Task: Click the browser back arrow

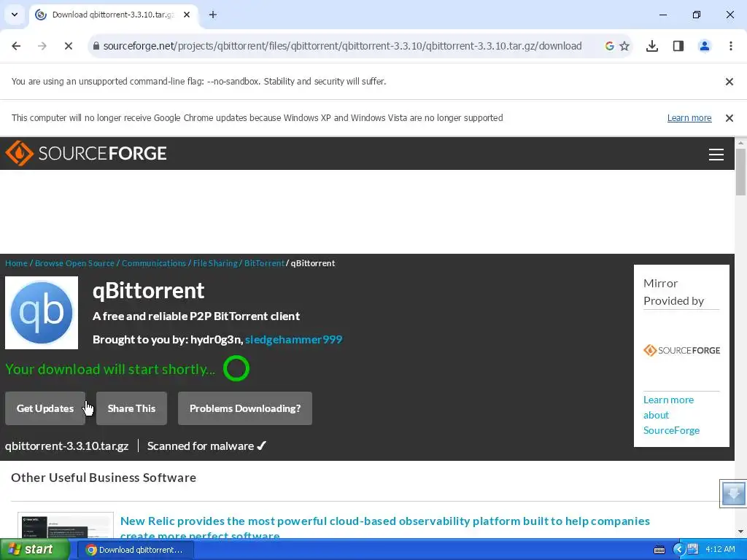Action: [x=16, y=46]
